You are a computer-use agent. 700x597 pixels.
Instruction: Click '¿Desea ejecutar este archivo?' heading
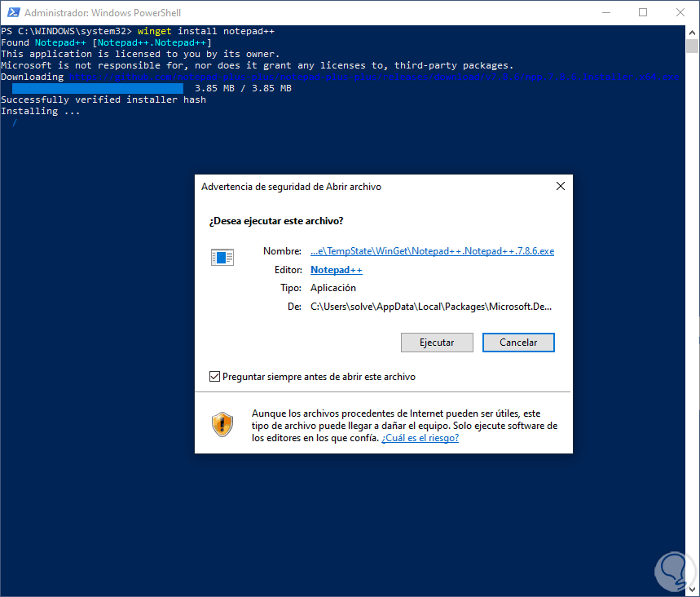(x=276, y=221)
